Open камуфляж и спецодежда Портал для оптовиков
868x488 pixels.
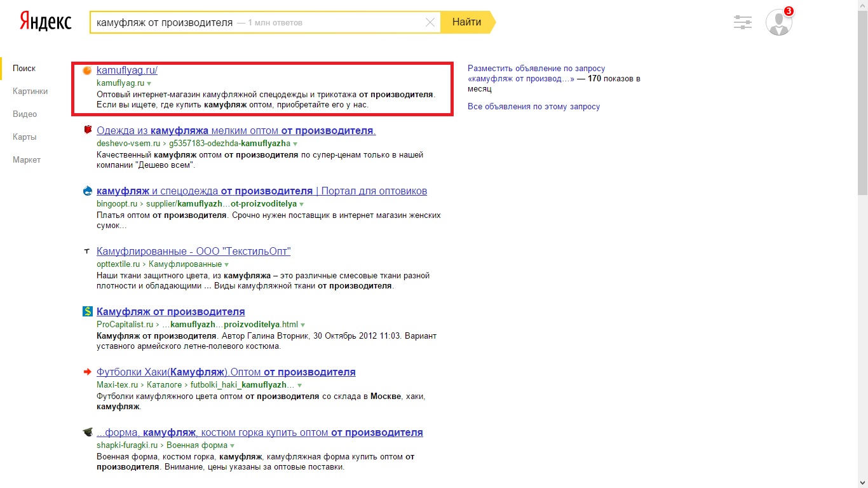(262, 191)
